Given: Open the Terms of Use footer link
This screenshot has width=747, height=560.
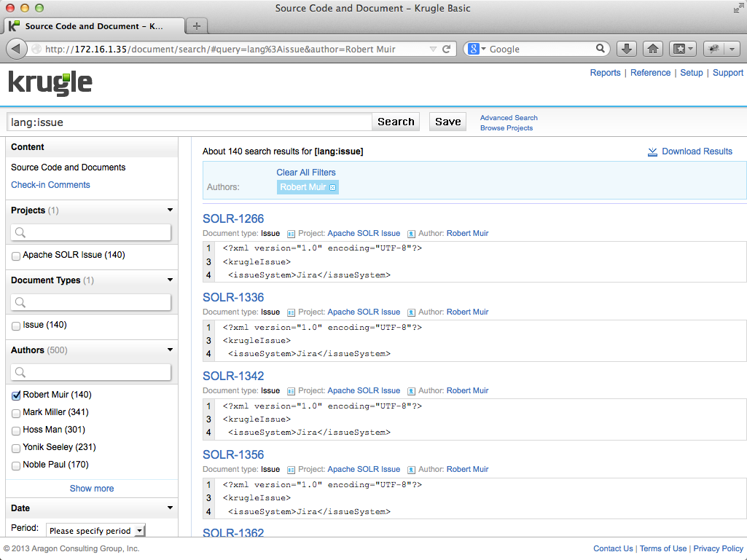Looking at the screenshot, I should tap(663, 548).
